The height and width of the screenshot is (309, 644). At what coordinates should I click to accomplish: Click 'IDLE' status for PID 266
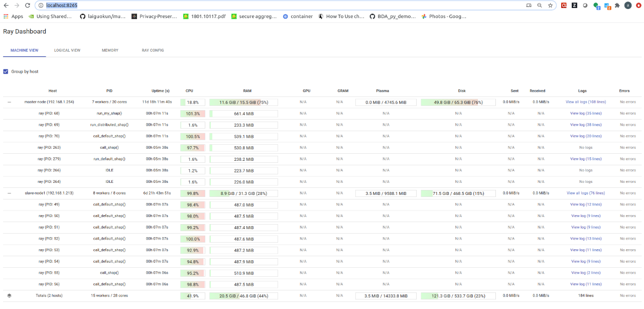pyautogui.click(x=109, y=170)
